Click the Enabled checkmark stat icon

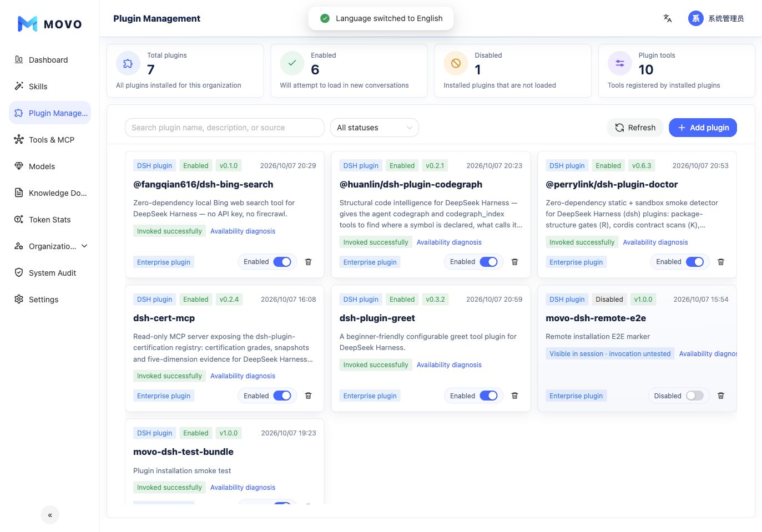pyautogui.click(x=292, y=63)
